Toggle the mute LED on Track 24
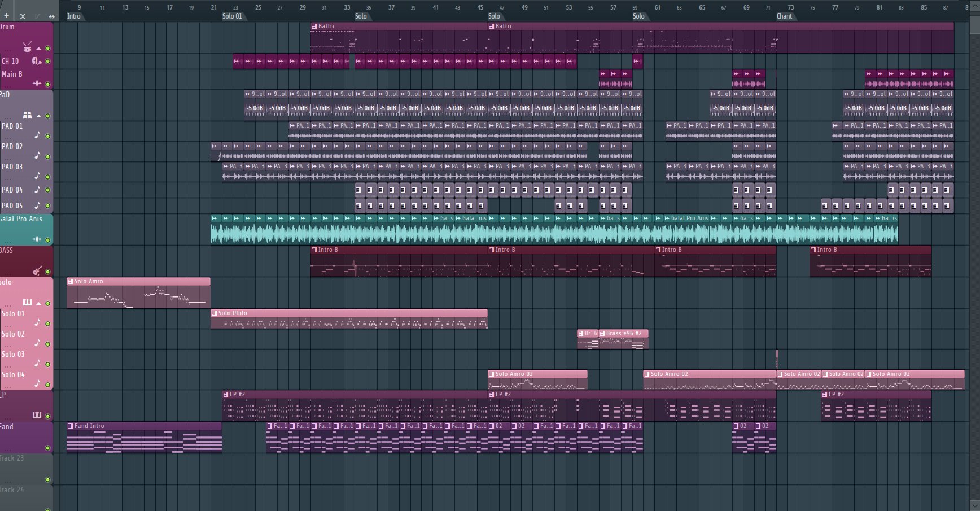 coord(48,509)
